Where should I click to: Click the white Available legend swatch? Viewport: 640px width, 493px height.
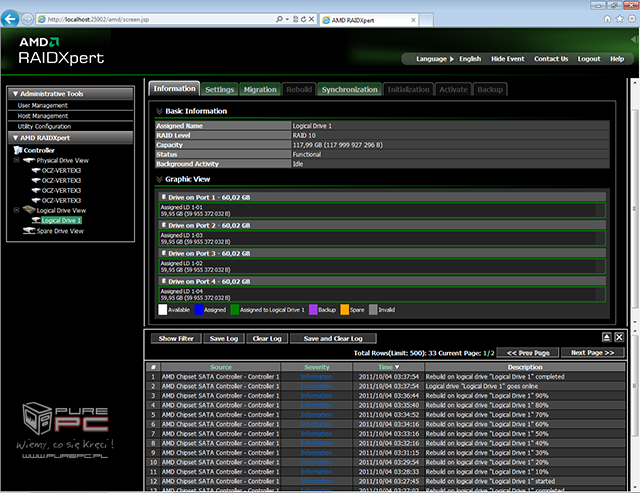point(162,309)
